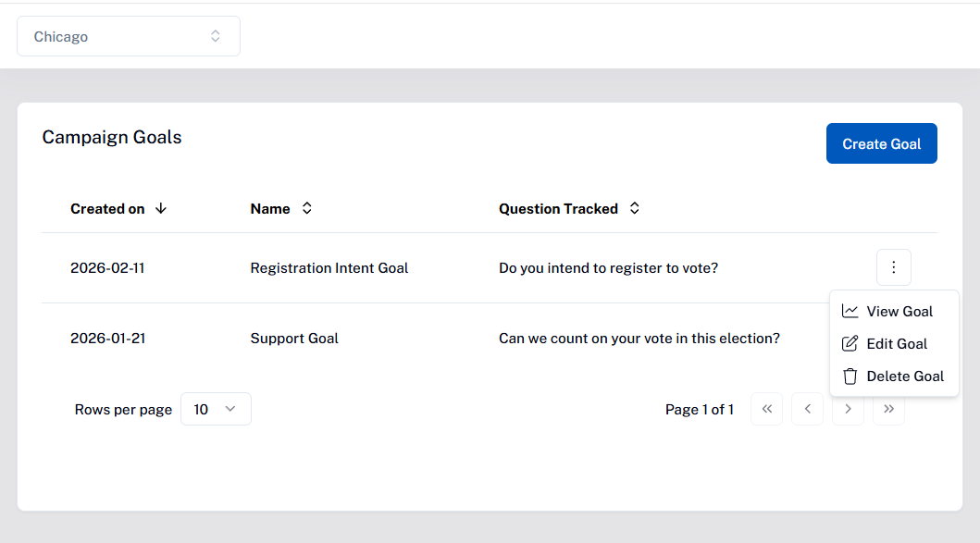The width and height of the screenshot is (980, 543).
Task: Select Delete Goal from the menu
Action: (905, 376)
